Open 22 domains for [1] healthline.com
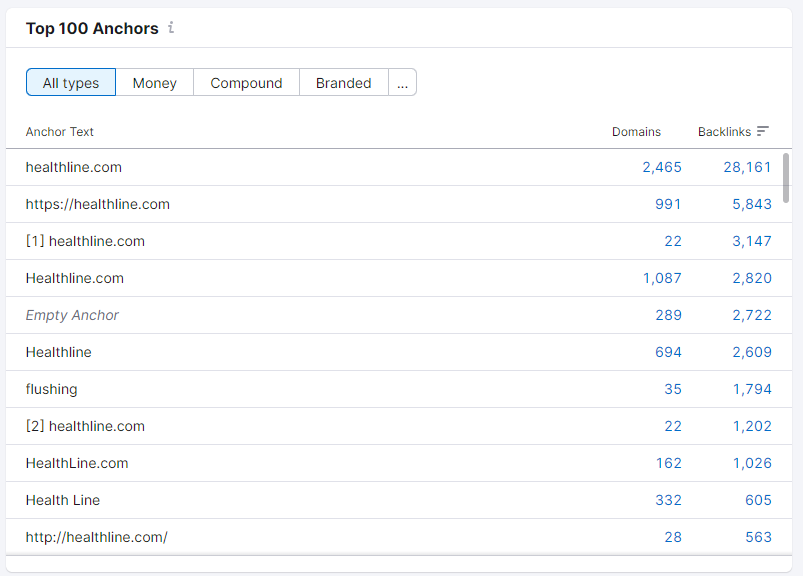This screenshot has width=803, height=576. [x=673, y=241]
